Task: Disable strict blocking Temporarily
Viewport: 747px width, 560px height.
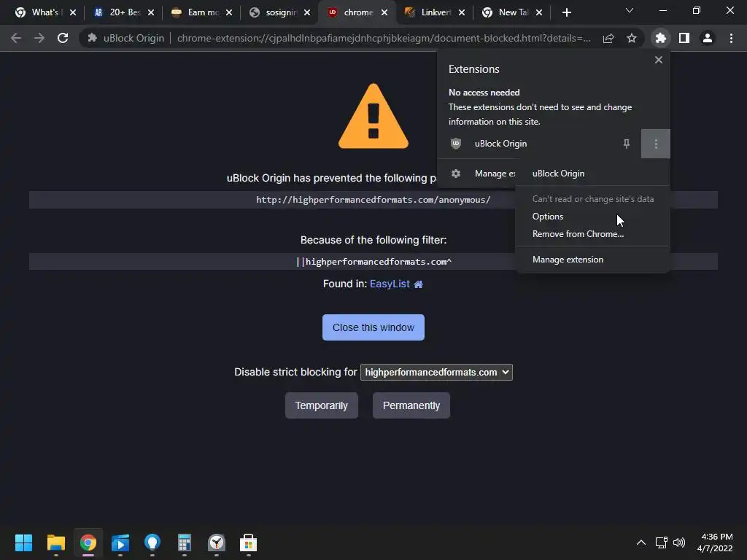Action: coord(322,405)
